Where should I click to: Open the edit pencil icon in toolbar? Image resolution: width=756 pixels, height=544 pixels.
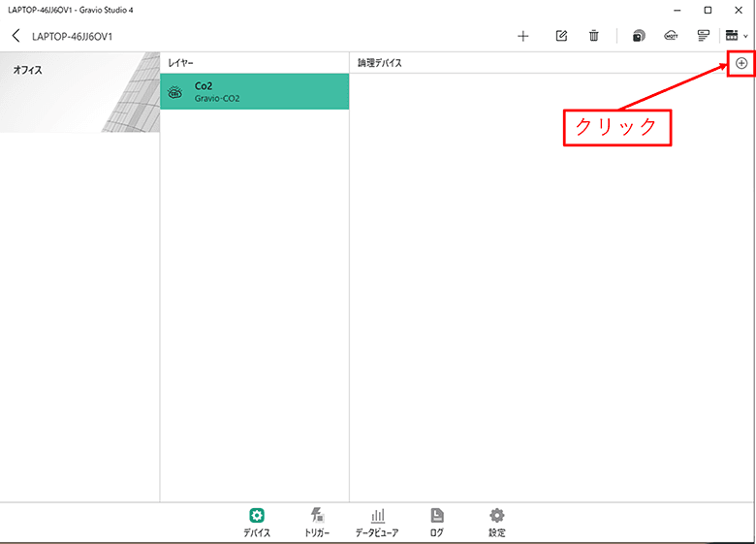point(561,36)
